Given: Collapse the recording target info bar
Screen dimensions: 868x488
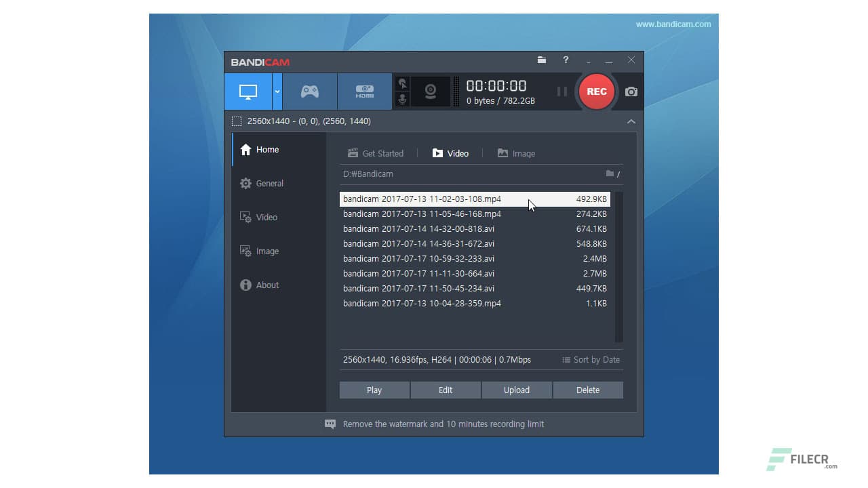Looking at the screenshot, I should [631, 121].
